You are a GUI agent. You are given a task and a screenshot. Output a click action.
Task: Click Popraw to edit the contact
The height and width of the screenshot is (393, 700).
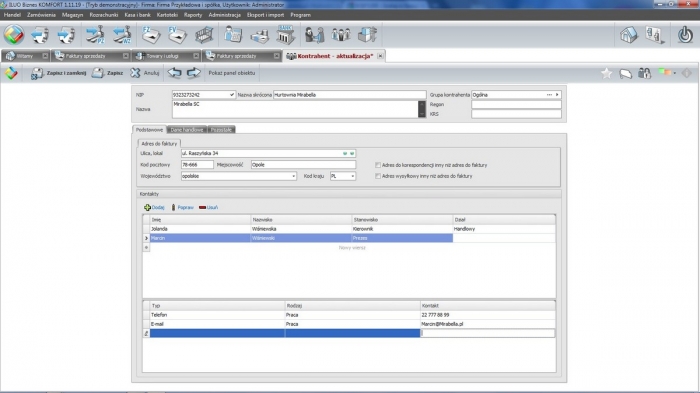(182, 208)
